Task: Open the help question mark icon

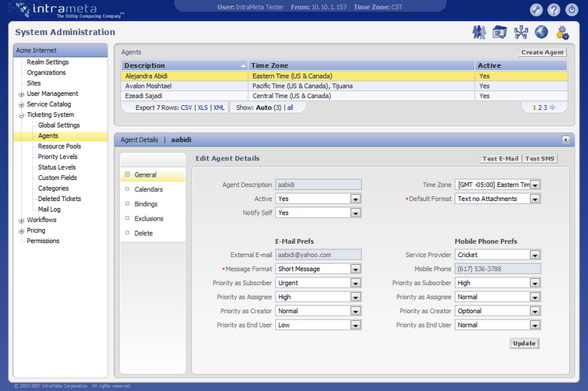Action: (x=554, y=10)
